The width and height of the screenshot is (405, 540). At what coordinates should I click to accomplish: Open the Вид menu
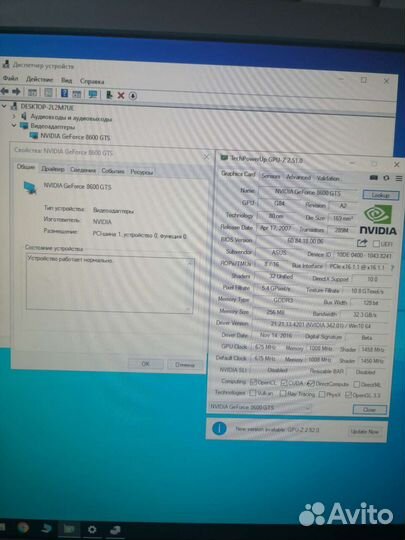pyautogui.click(x=66, y=80)
